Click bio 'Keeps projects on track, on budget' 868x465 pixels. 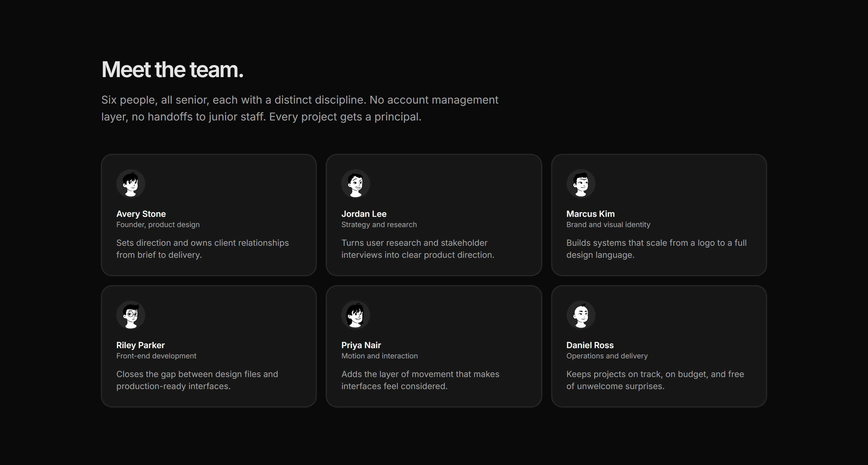(655, 380)
